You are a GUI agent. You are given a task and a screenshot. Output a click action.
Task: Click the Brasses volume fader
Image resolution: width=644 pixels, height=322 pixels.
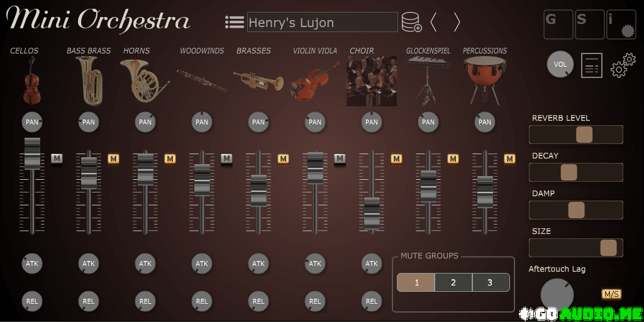(x=258, y=191)
